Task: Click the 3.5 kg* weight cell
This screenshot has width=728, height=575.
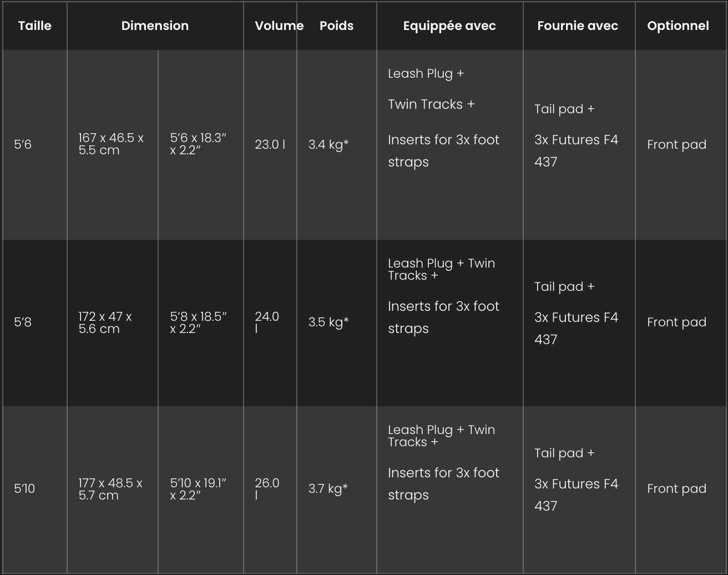Action: pyautogui.click(x=328, y=322)
